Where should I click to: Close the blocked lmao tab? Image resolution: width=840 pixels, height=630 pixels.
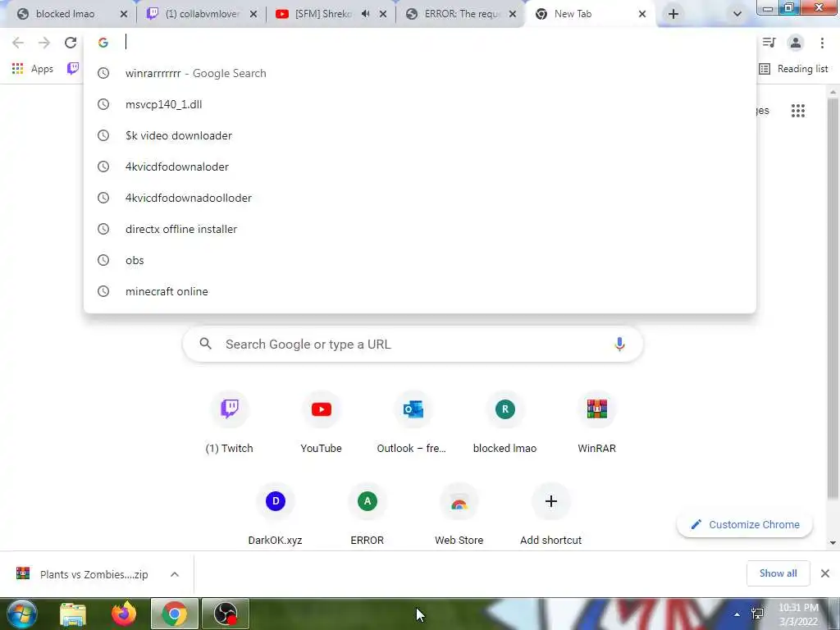[x=124, y=14]
